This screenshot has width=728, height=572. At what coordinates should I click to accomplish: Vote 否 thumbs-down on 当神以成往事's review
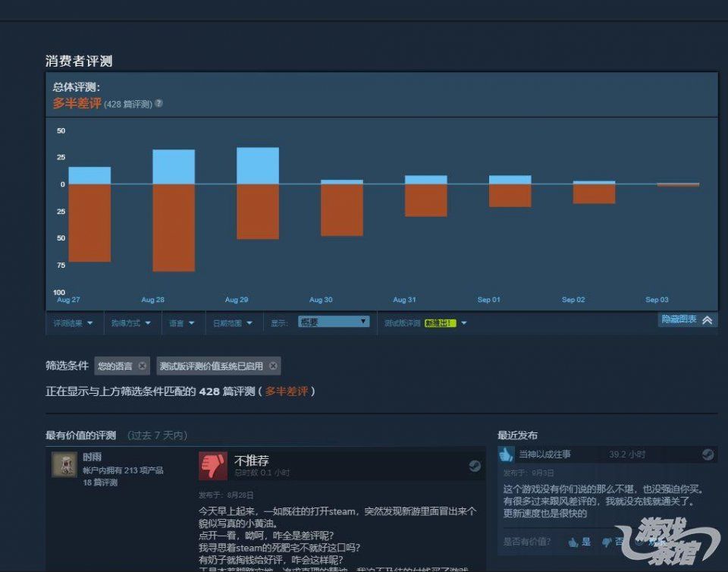coord(613,542)
